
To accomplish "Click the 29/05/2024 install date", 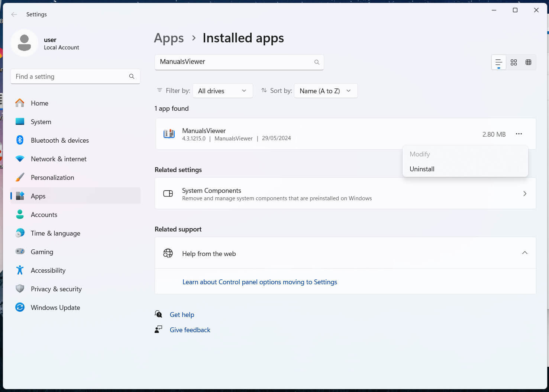I will pyautogui.click(x=276, y=138).
